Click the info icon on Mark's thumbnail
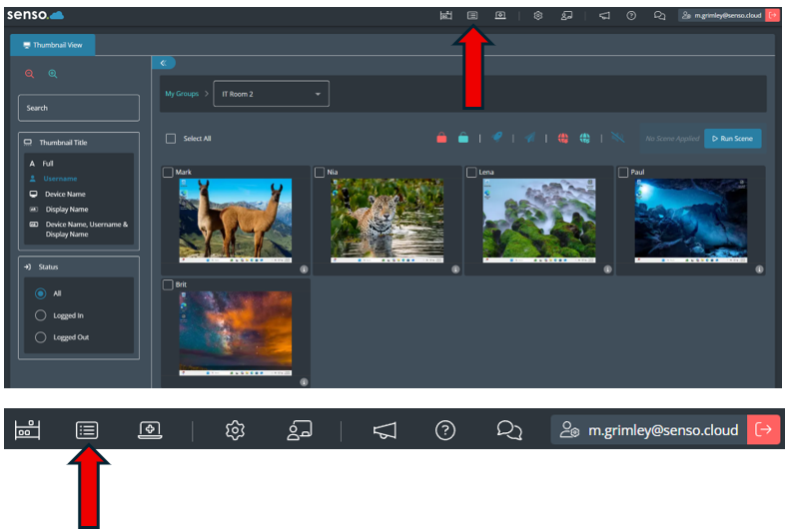This screenshot has width=787, height=532. 304,269
